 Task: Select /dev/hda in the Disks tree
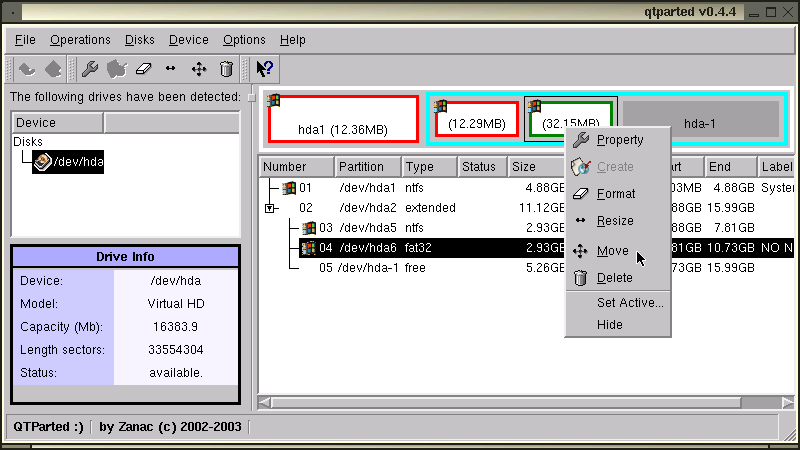pyautogui.click(x=68, y=162)
